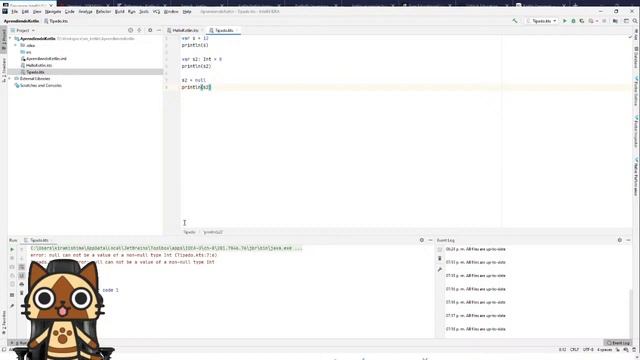Hide the Run panel with minimize icon
The image size is (640, 360).
point(430,240)
